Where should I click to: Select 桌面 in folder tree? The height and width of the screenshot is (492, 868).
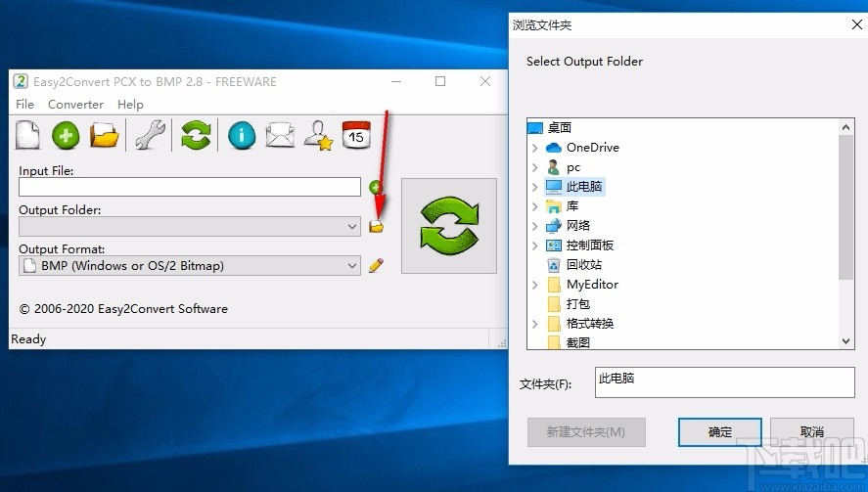pyautogui.click(x=559, y=128)
